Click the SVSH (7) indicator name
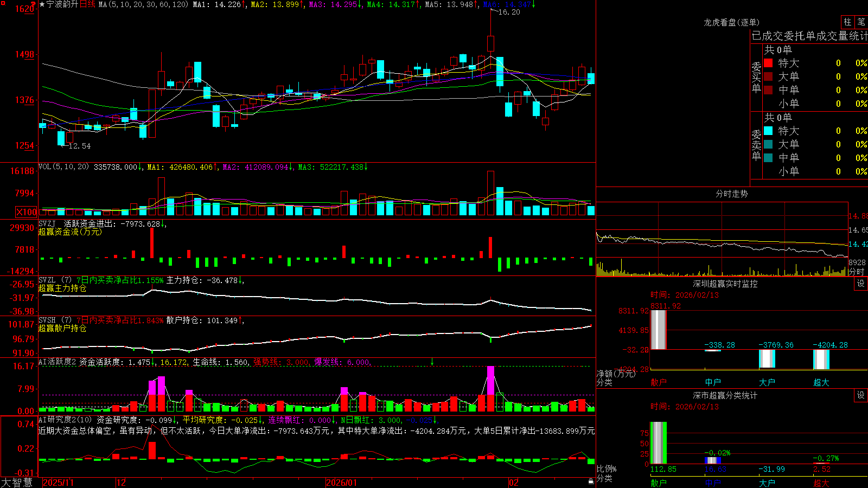This screenshot has width=868, height=488. pos(55,320)
